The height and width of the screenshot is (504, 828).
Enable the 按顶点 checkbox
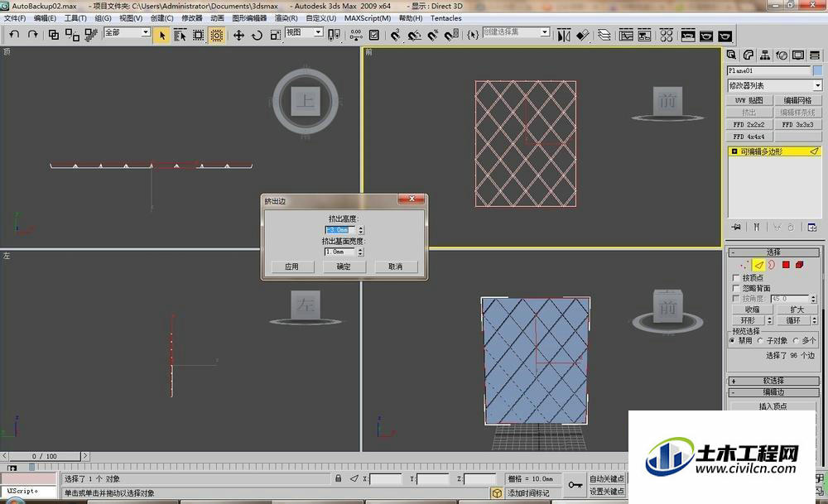click(736, 277)
